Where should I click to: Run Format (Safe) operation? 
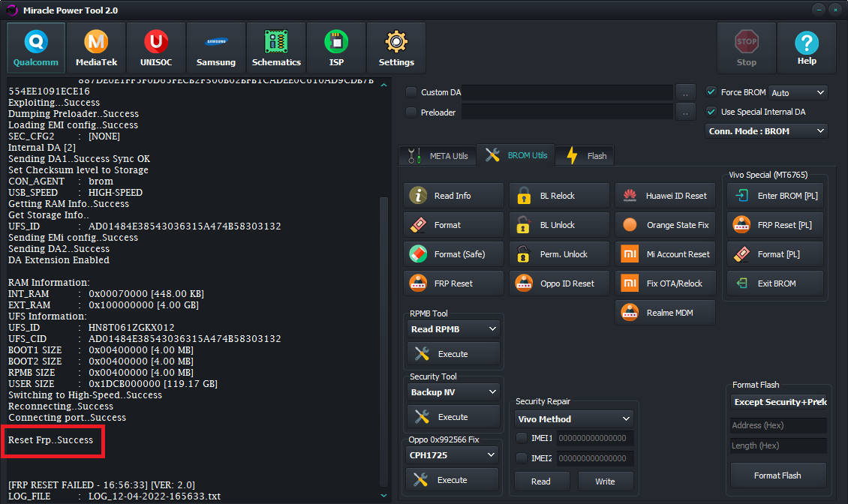[453, 254]
